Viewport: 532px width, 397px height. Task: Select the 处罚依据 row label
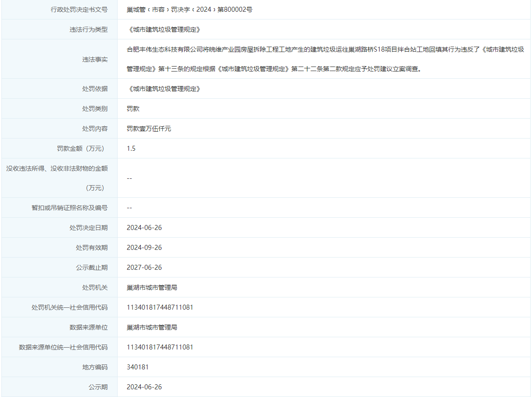coord(93,88)
